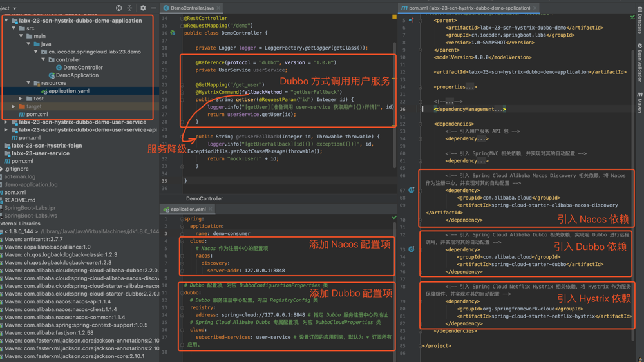Expand the target folder
644x362 pixels.
click(14, 106)
